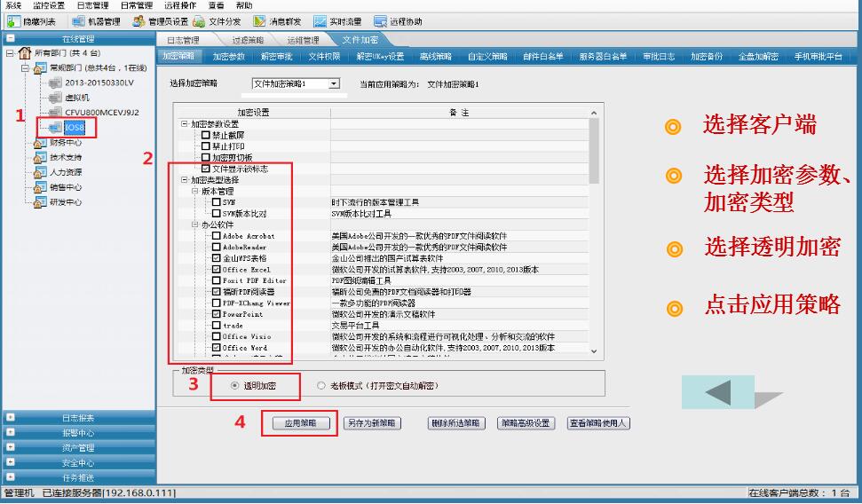The width and height of the screenshot is (862, 504).
Task: Click department icon beside 财务中心
Action: click(x=40, y=142)
